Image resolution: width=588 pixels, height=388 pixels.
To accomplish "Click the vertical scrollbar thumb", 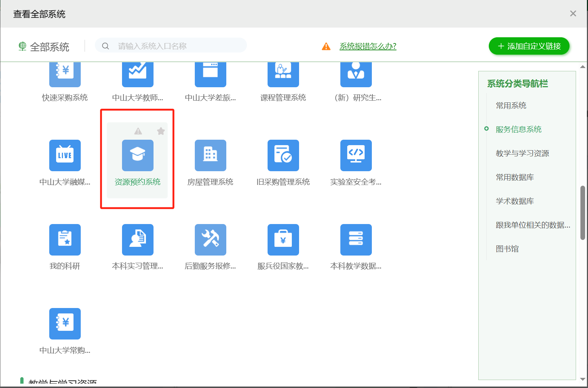I will (582, 213).
